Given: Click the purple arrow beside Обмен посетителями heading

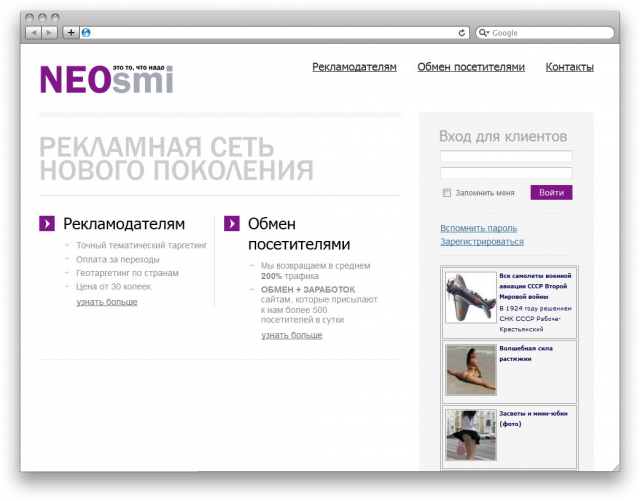Looking at the screenshot, I should pos(231,223).
